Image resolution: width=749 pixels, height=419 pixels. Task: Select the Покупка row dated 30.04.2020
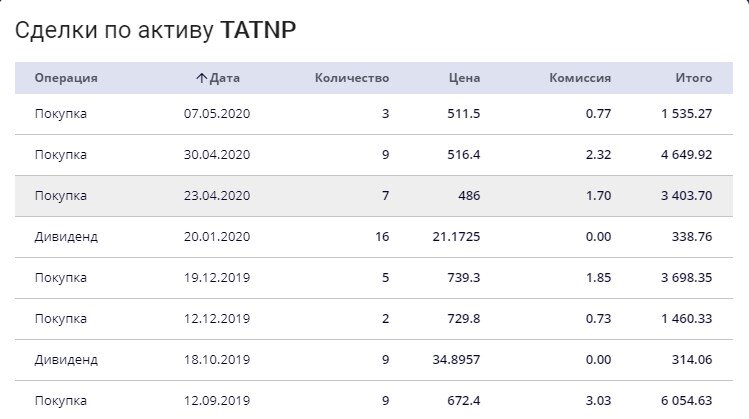coord(374,155)
